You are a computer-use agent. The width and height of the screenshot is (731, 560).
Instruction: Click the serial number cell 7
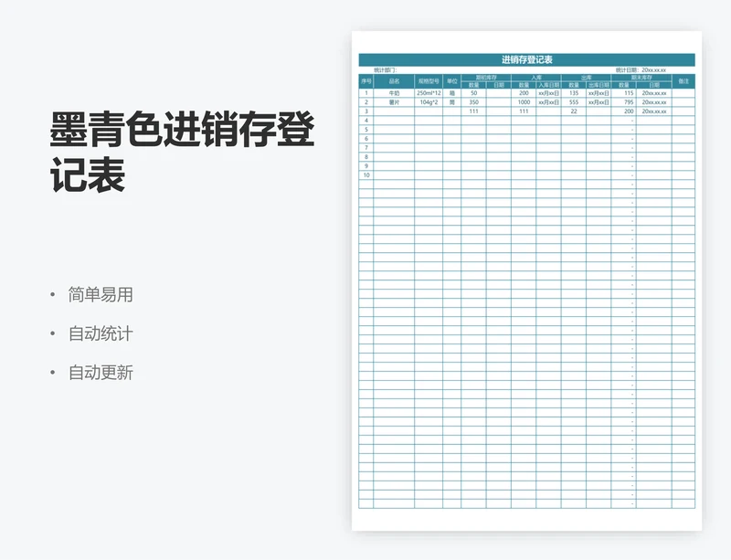click(366, 148)
